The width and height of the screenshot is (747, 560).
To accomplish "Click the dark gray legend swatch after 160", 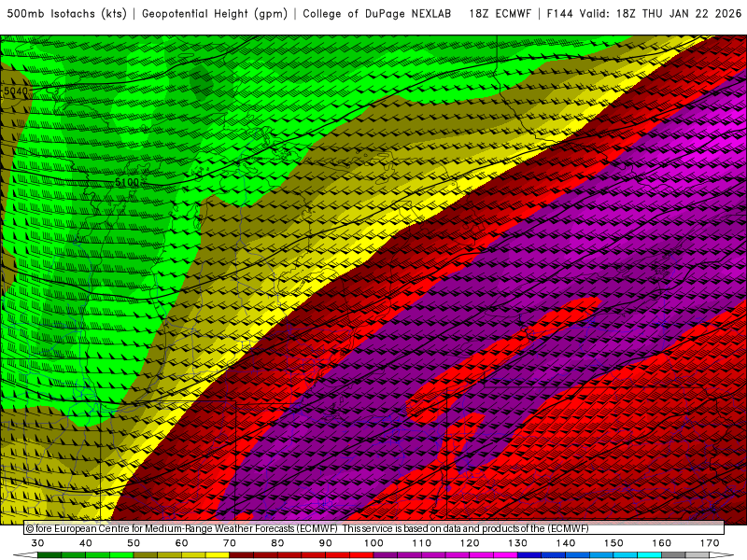I will click(673, 555).
